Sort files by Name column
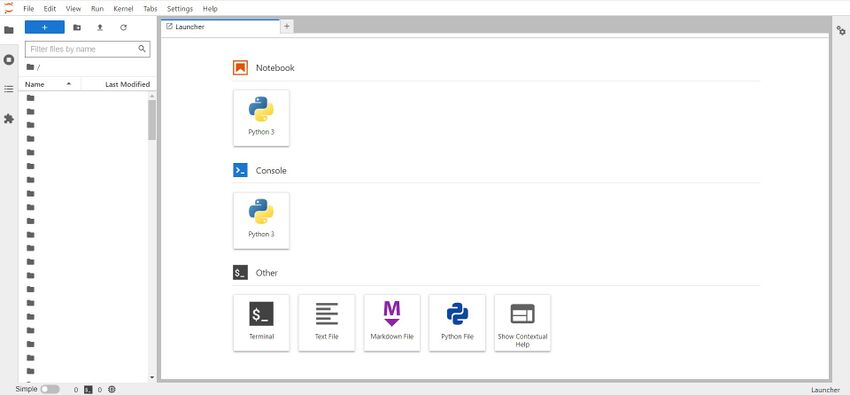850x395 pixels. (49, 84)
